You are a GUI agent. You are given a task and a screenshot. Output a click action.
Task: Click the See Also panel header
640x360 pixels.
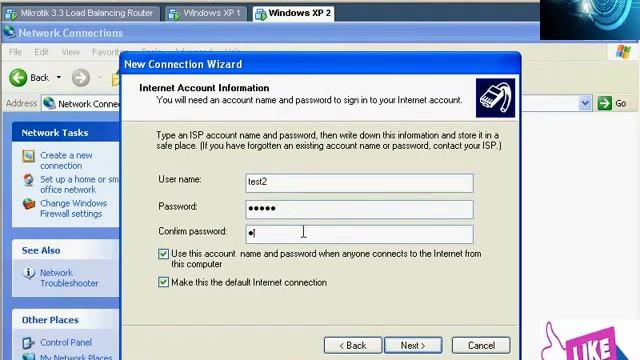[65, 250]
